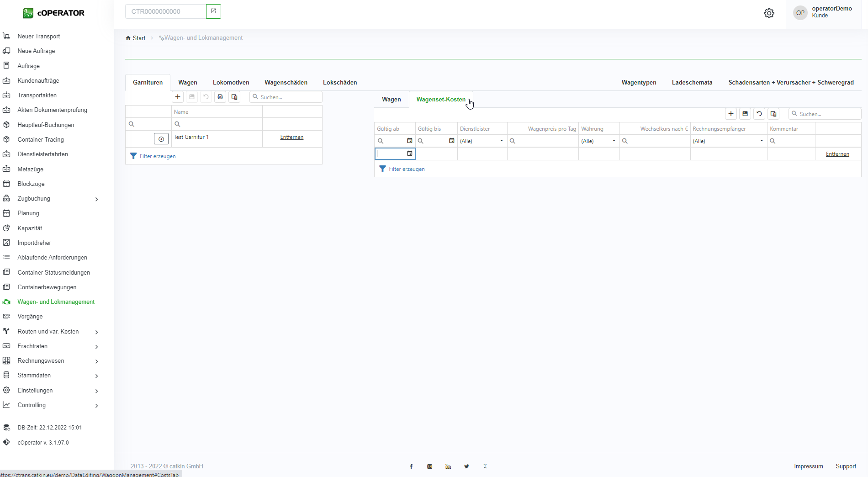Open the Wagenset-Kosten column chooser icon
Viewport: 868px width, 477px height.
pyautogui.click(x=773, y=114)
